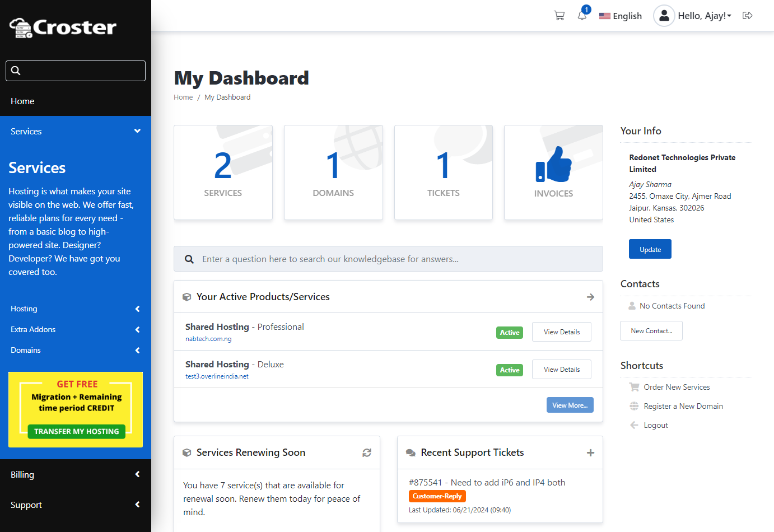
Task: Expand the Hosting sidebar submenu
Action: coord(75,309)
